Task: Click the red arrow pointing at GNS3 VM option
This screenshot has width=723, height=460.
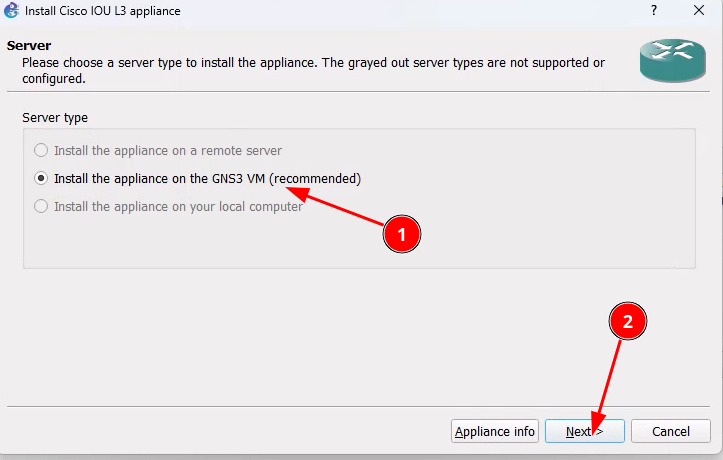Action: [340, 207]
